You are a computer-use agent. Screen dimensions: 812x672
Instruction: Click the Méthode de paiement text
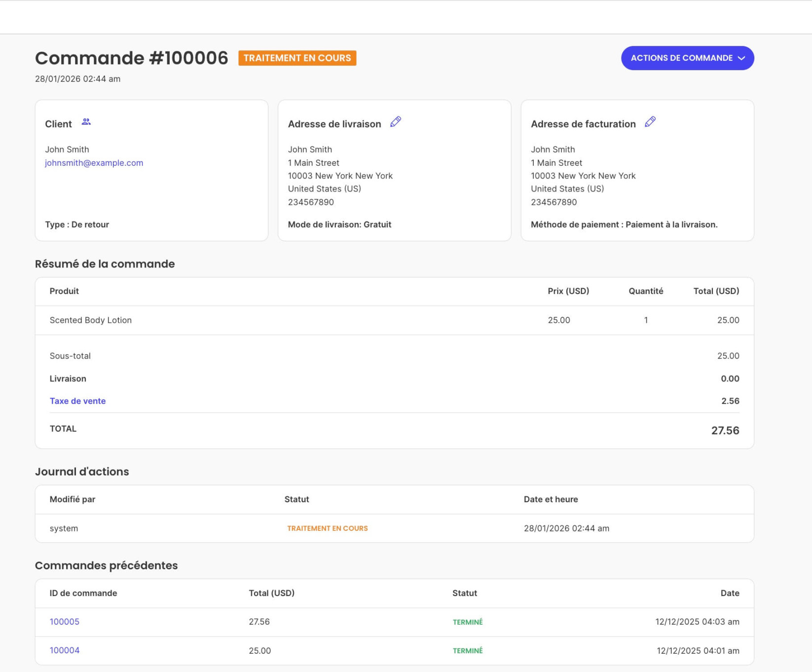coord(624,224)
